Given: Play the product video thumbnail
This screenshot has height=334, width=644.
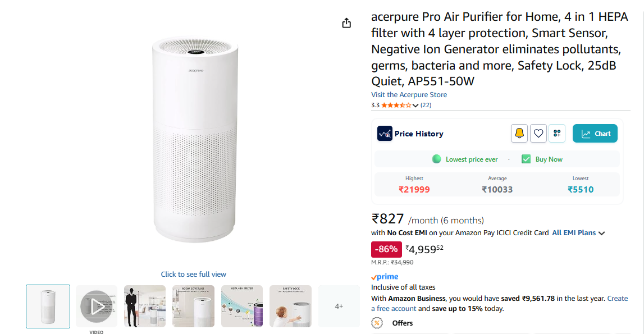Looking at the screenshot, I should (97, 306).
